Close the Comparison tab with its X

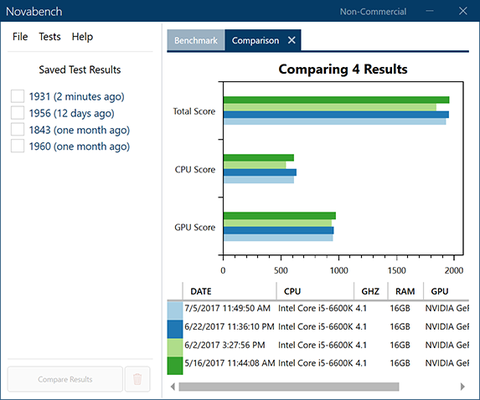[292, 40]
